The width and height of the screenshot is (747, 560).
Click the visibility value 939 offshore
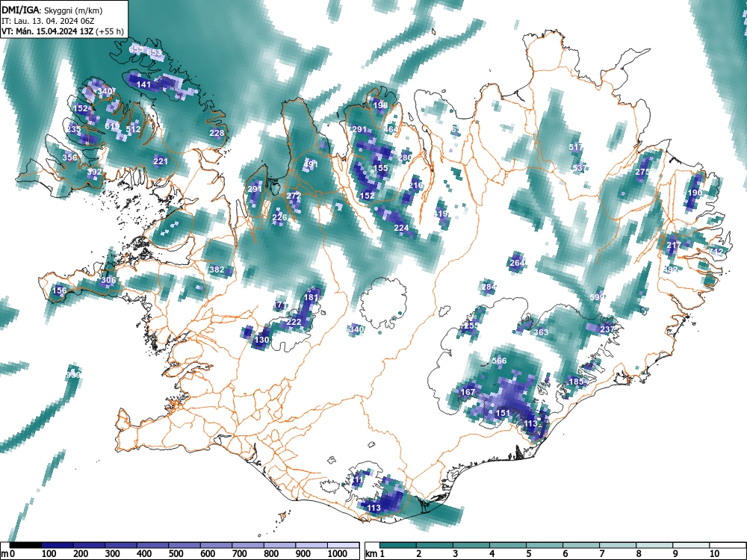pos(73,375)
